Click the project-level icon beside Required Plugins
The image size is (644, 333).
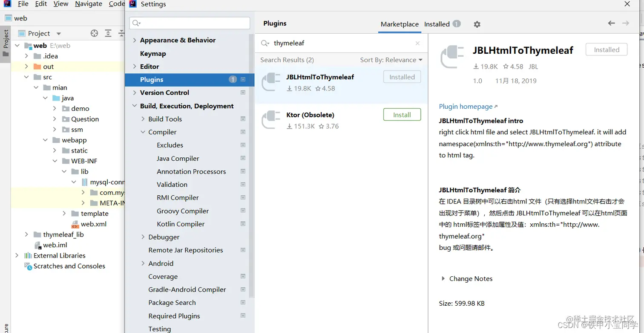point(243,316)
